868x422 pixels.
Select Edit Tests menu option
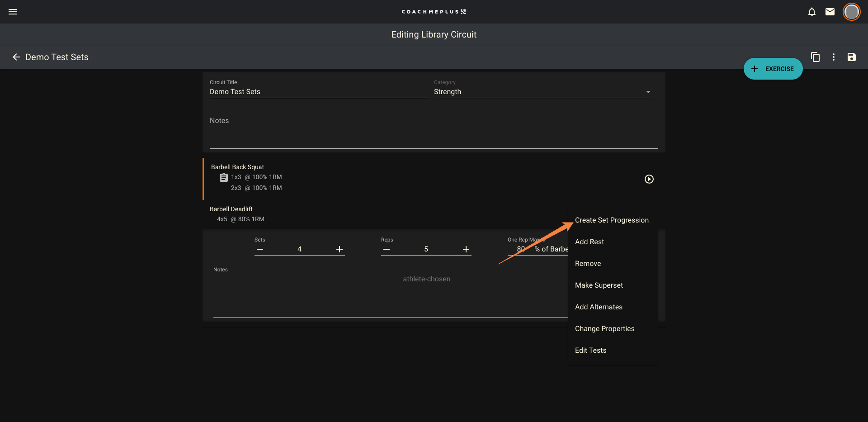tap(590, 351)
